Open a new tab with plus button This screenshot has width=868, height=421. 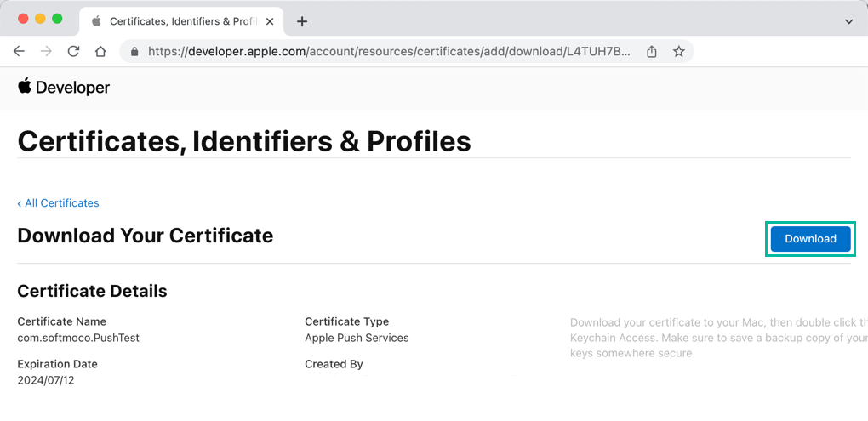pyautogui.click(x=302, y=21)
